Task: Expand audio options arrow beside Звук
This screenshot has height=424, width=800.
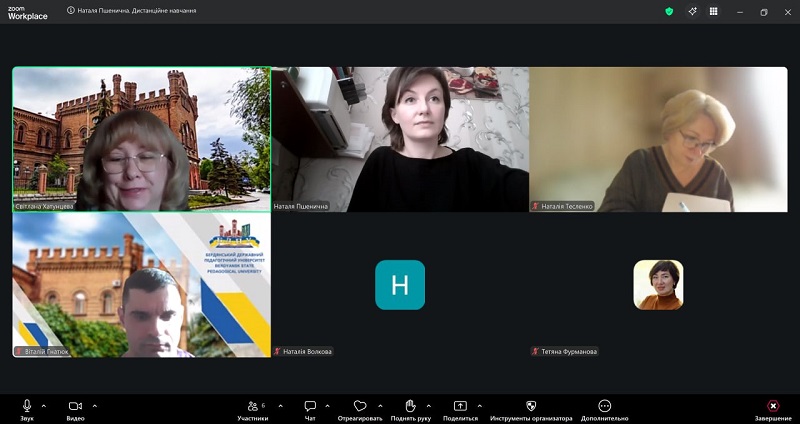Action: (x=44, y=406)
